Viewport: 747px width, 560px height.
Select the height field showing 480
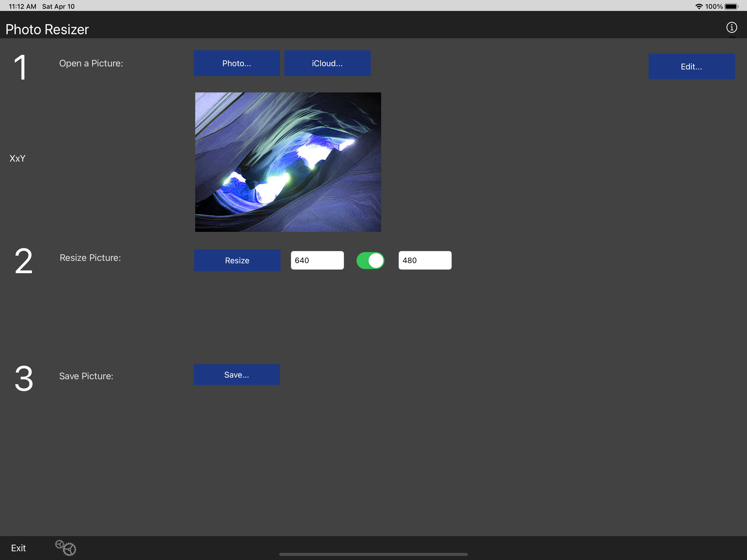click(x=425, y=260)
